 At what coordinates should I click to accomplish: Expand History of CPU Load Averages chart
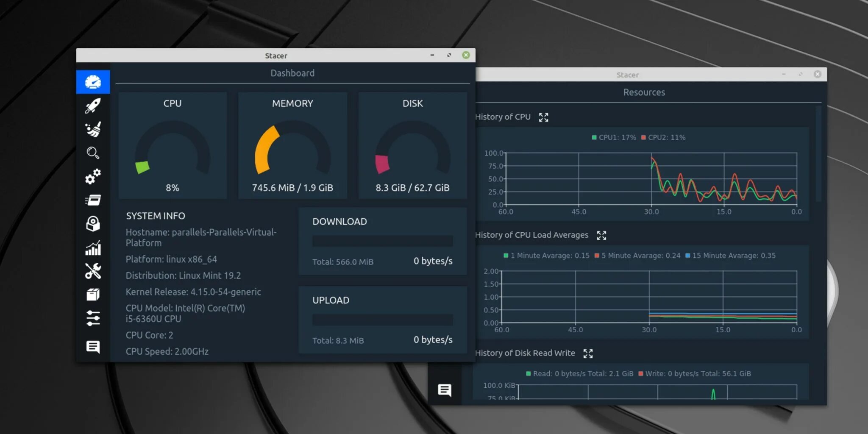coord(601,236)
